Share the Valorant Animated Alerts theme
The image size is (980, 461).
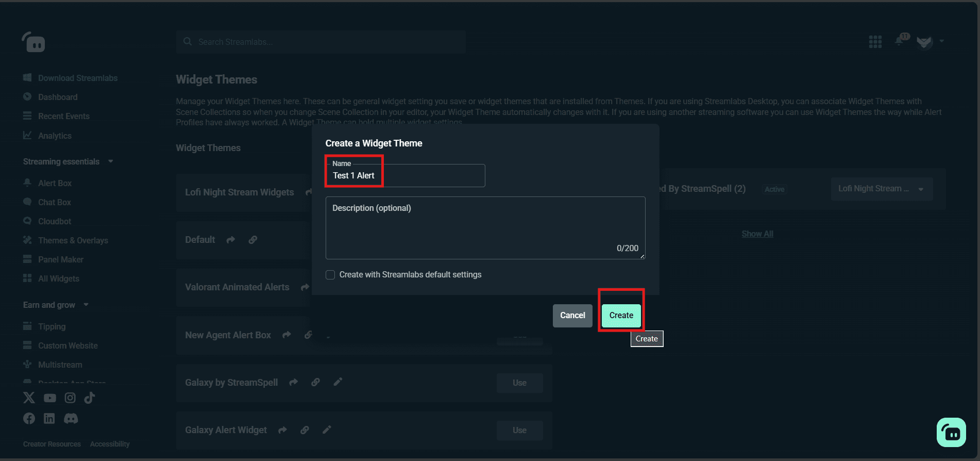click(305, 287)
